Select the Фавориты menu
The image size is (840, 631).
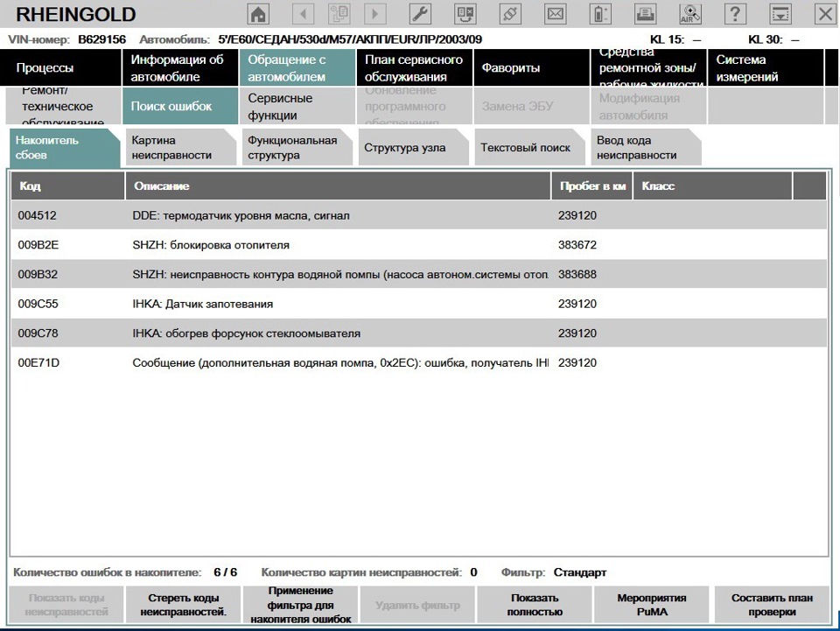531,67
